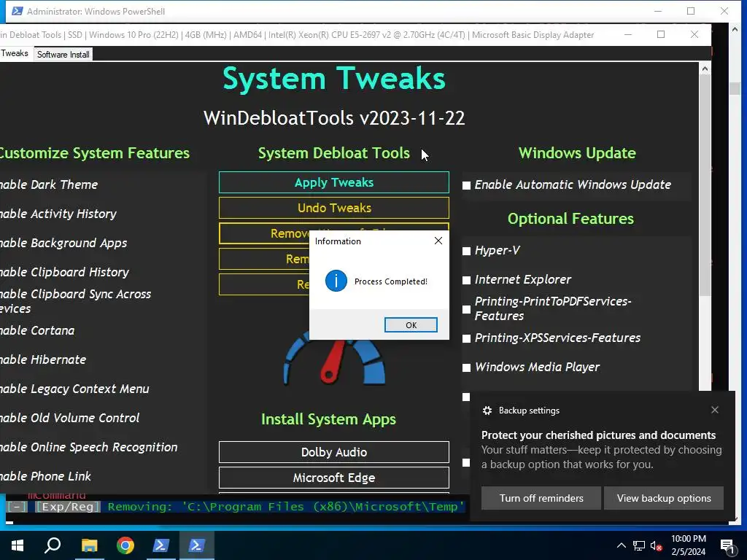Screen dimensions: 747x560
Task: Click the Optional Features heading
Action: click(570, 219)
